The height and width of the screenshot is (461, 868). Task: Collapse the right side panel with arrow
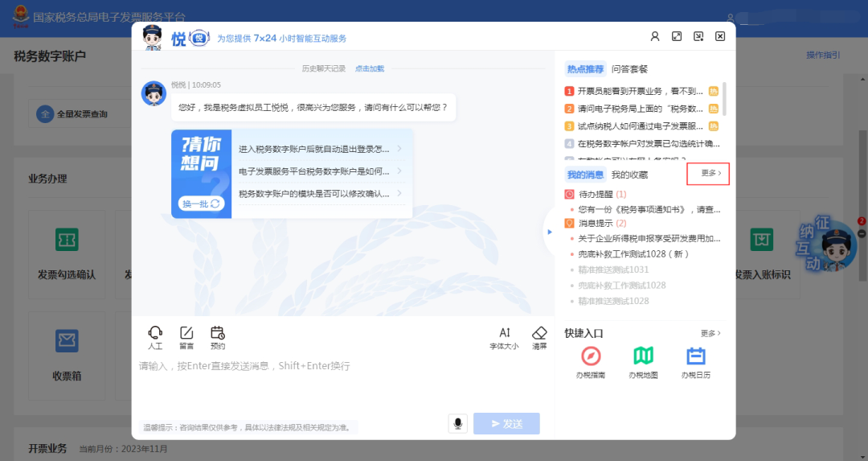(x=549, y=232)
